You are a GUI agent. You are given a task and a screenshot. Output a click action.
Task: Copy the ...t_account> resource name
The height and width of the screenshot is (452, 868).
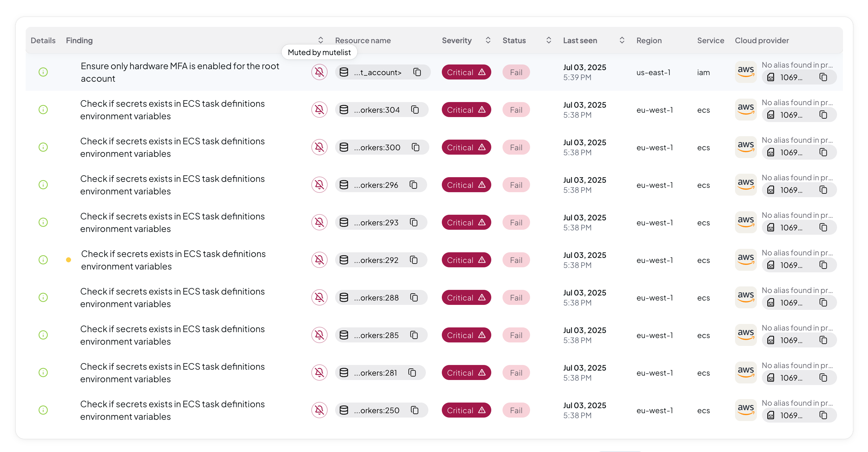pyautogui.click(x=417, y=72)
